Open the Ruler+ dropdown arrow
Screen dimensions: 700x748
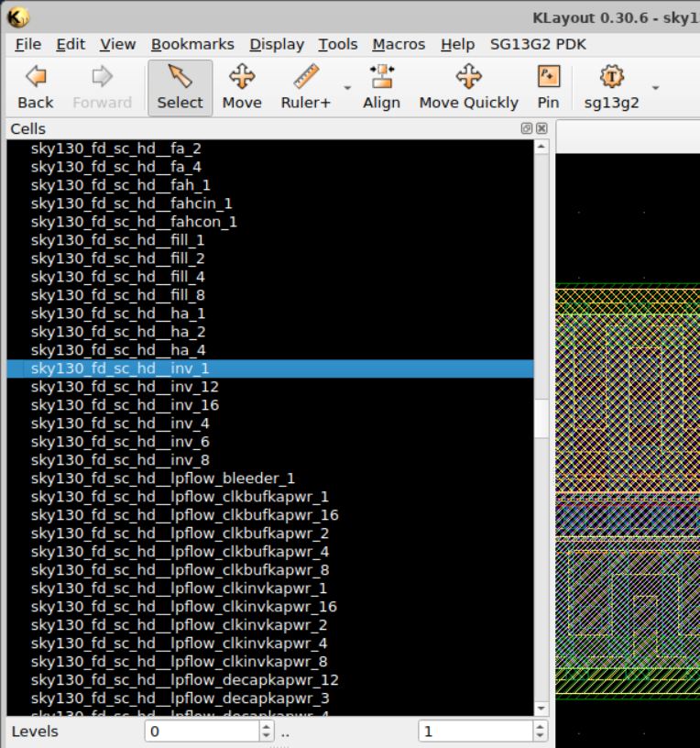pyautogui.click(x=347, y=88)
